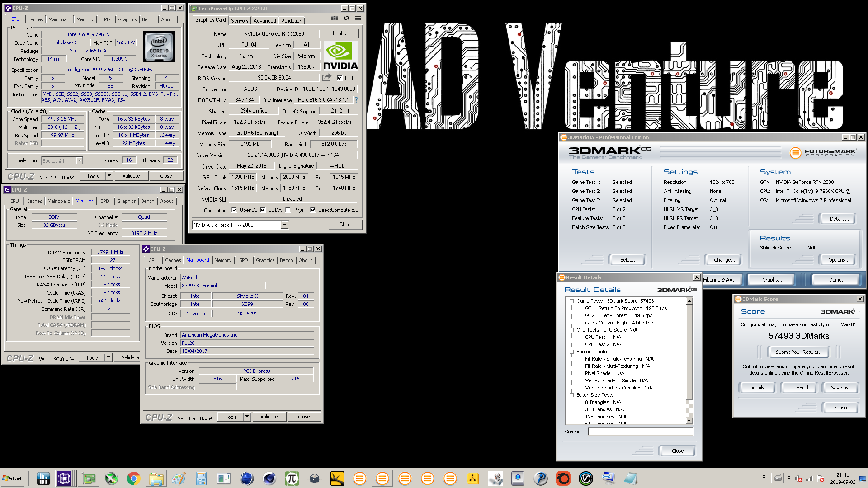Click the Lookup button in GPU-Z
The image size is (868, 488).
point(340,33)
